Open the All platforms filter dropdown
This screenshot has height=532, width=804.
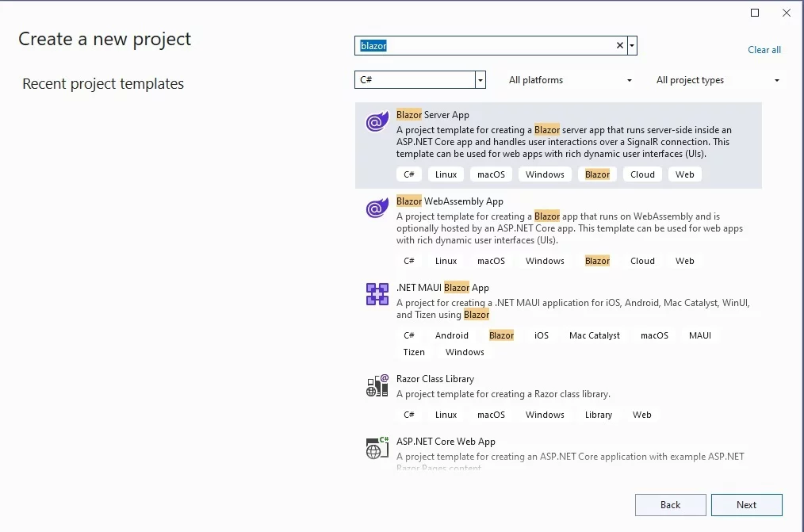point(569,80)
